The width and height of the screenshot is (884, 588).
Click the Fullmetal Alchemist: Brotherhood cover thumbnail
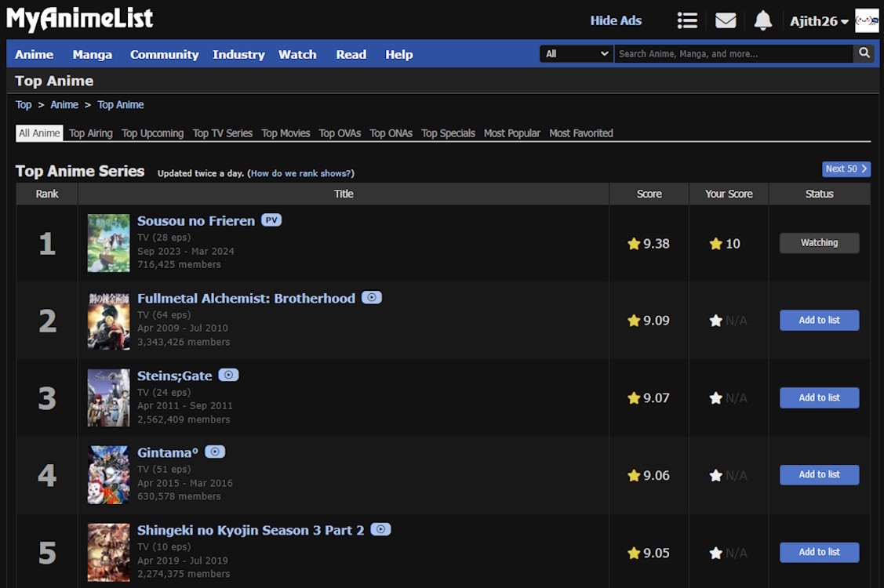click(x=109, y=320)
